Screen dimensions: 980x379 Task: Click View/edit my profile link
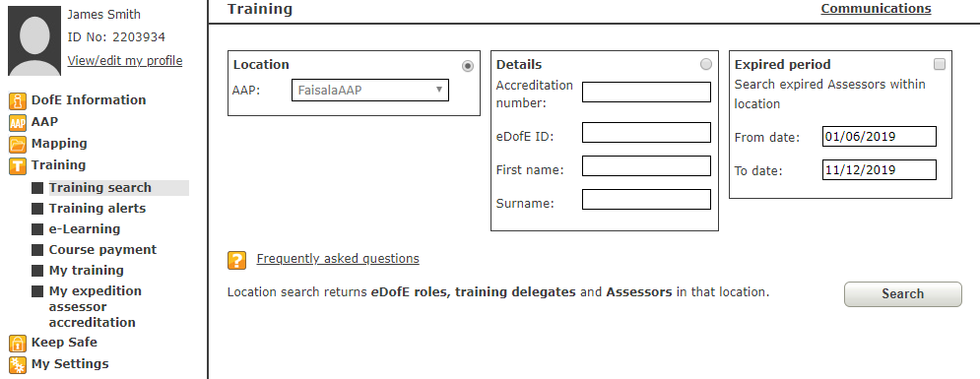click(x=125, y=61)
